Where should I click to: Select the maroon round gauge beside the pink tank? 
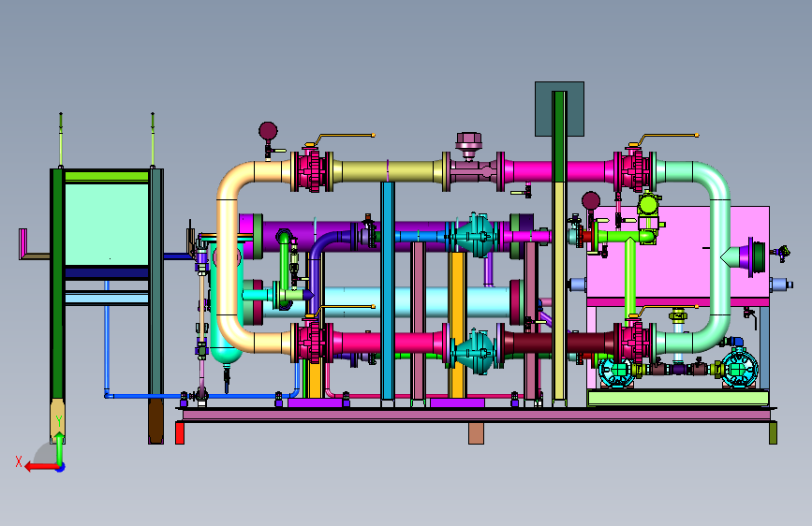(591, 200)
